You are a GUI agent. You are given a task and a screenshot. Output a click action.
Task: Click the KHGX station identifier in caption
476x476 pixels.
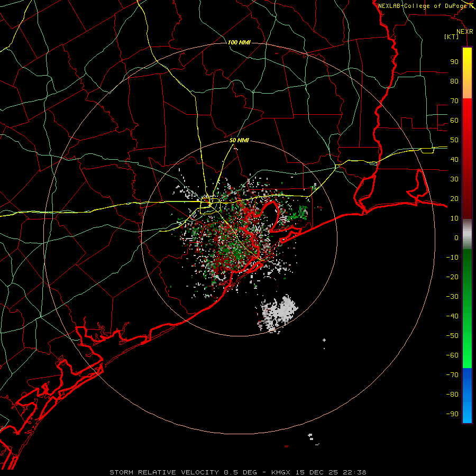pos(280,472)
